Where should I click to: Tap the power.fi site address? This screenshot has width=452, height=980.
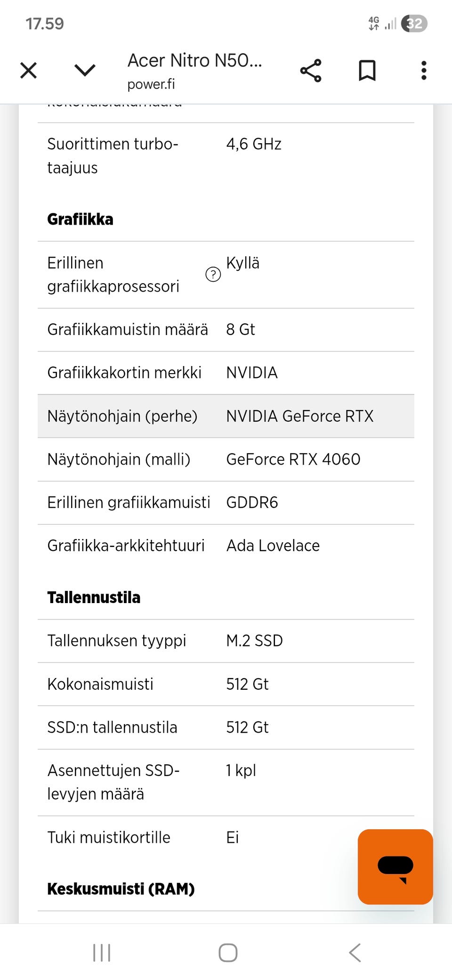tap(151, 84)
